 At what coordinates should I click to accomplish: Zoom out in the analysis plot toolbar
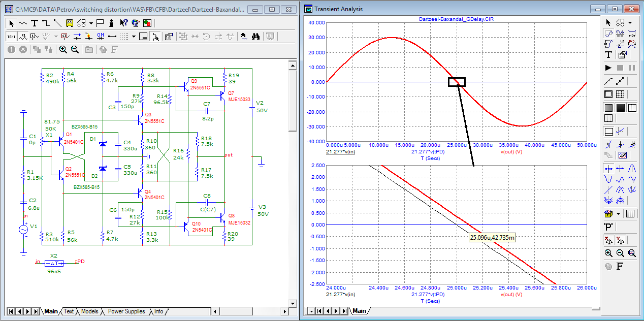coord(620,253)
